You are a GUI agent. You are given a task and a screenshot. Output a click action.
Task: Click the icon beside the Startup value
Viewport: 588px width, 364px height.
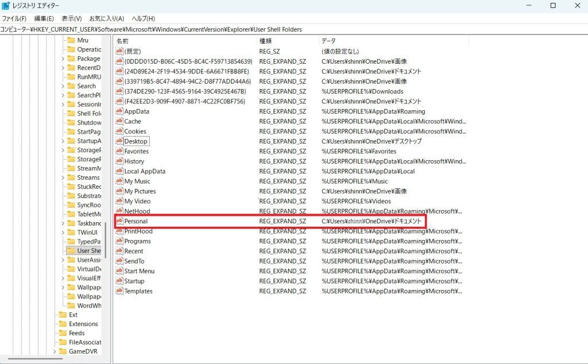[119, 281]
